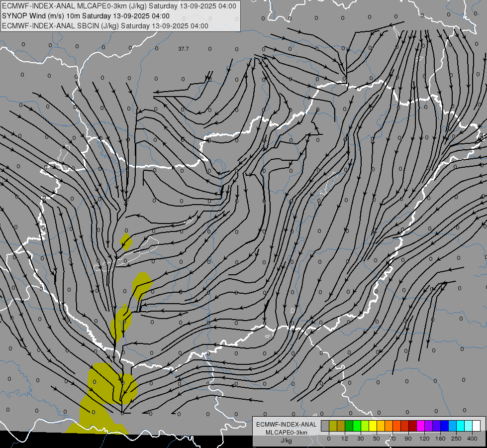Click the red legend swatch left of 90
The width and height of the screenshot is (487, 448).
click(x=405, y=426)
